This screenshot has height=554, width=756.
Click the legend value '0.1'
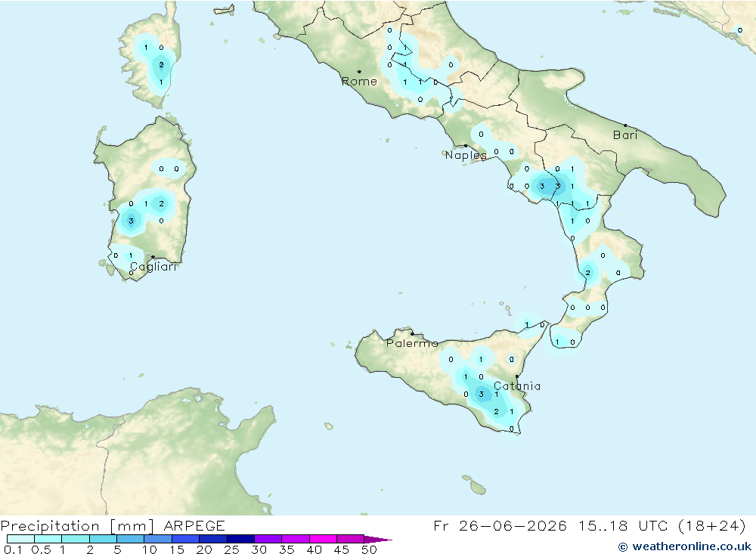click(13, 549)
